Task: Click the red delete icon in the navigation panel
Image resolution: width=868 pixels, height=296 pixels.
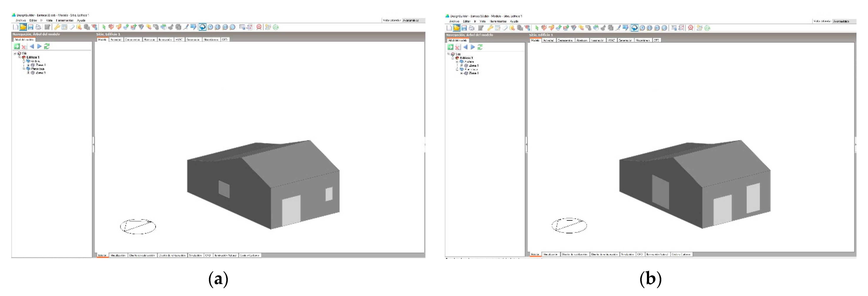Action: 24,47
